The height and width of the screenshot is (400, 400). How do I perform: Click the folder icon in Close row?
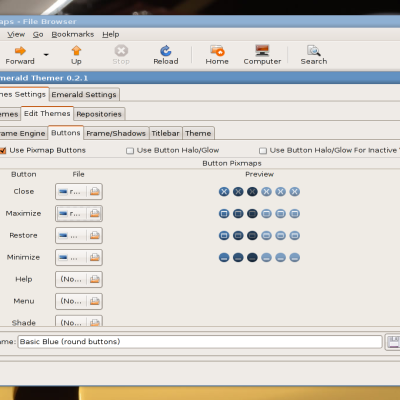[95, 192]
